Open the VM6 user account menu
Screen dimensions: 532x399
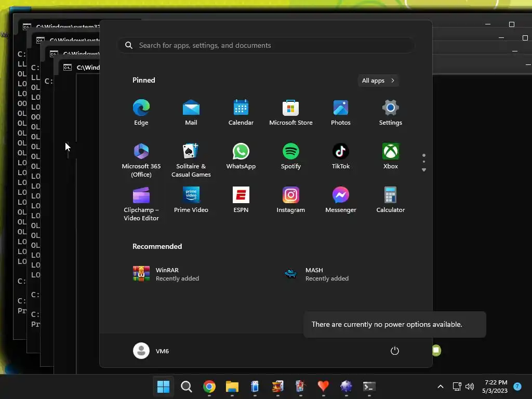point(151,351)
